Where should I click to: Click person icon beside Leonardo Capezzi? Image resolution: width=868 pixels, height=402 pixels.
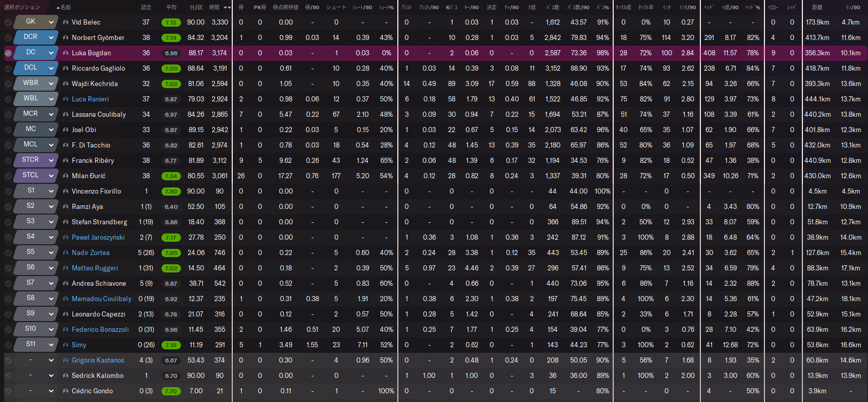point(66,314)
